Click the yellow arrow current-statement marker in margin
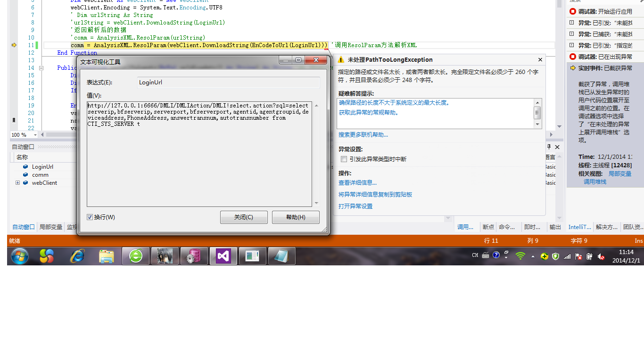The width and height of the screenshot is (644, 362). [14, 45]
